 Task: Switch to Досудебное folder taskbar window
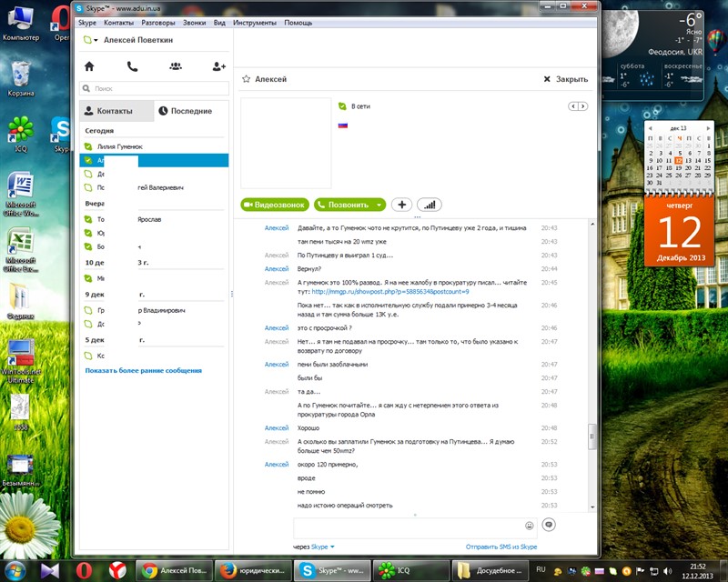[490, 570]
